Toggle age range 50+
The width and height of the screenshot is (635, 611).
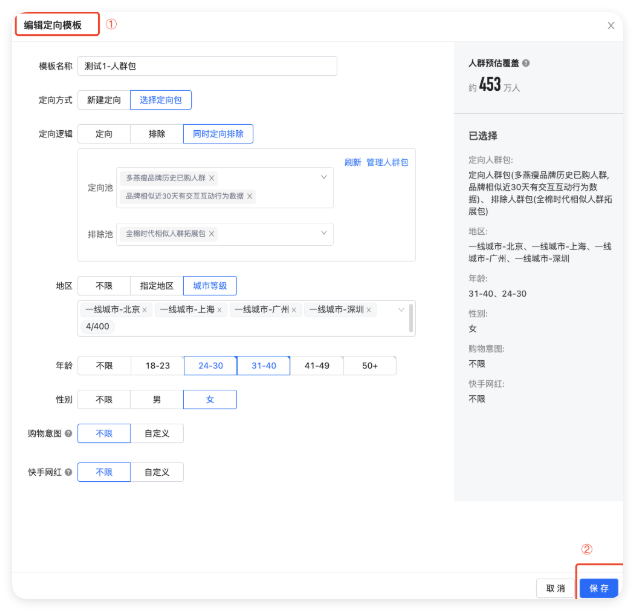point(370,366)
